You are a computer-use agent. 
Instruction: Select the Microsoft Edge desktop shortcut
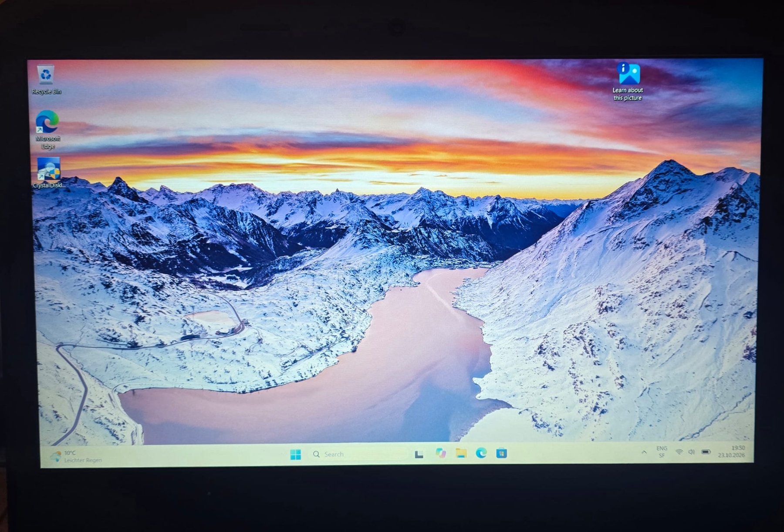47,130
